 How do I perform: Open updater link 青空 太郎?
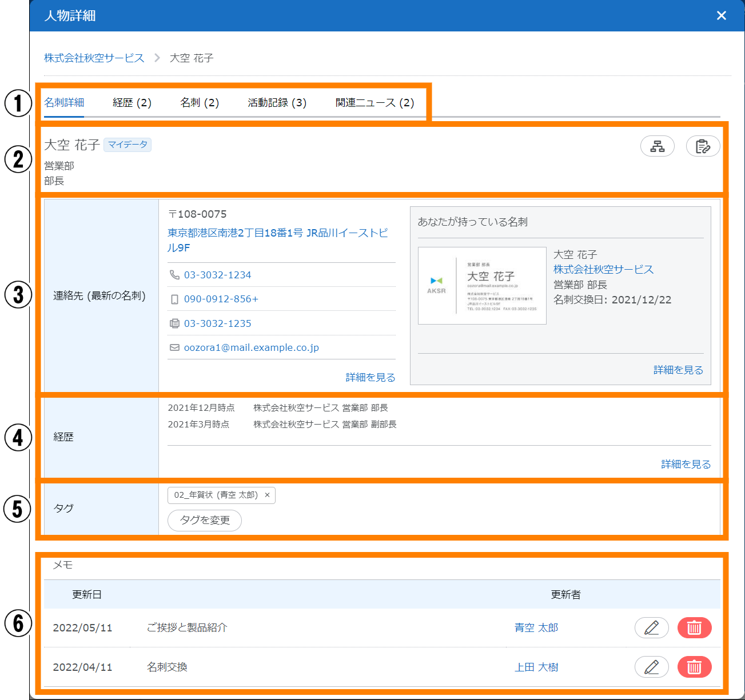536,627
